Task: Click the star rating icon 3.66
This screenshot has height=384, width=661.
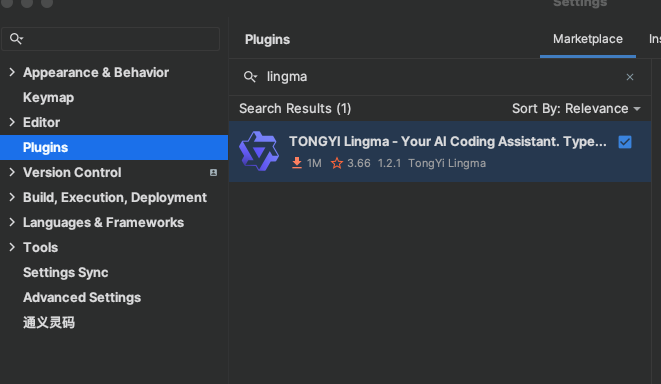Action: point(337,163)
